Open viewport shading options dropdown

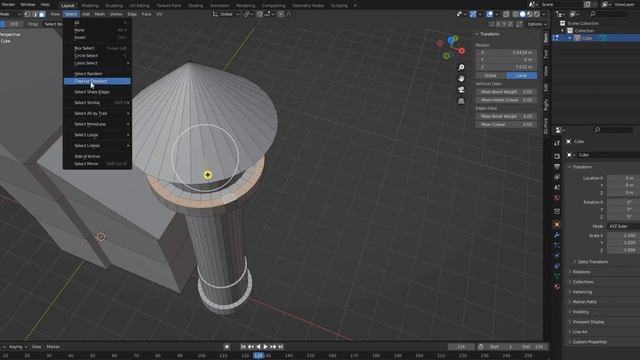(544, 14)
